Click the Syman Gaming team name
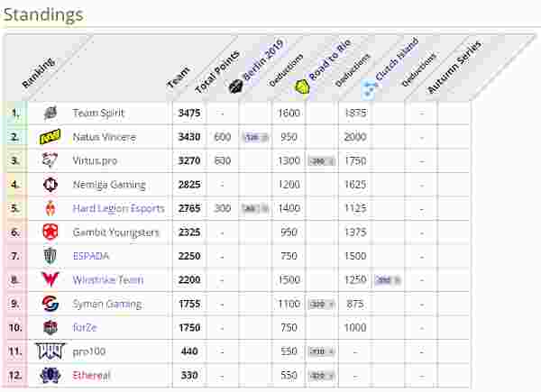 tap(107, 304)
